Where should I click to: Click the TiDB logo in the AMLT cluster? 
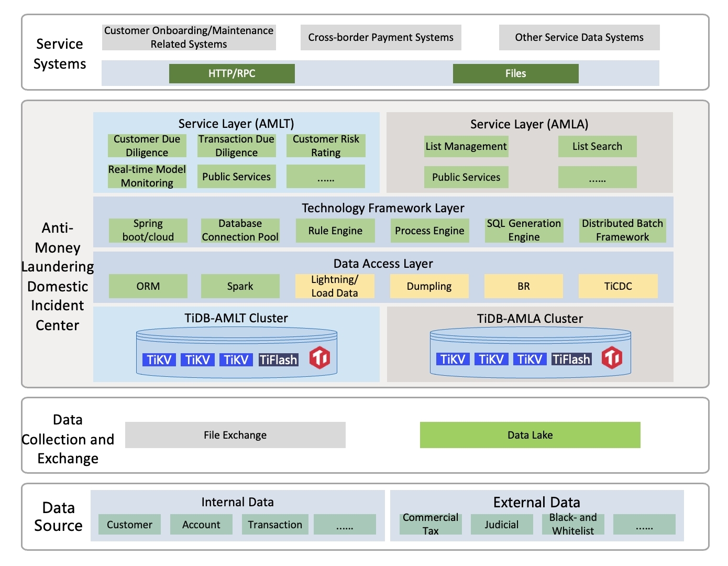(319, 358)
